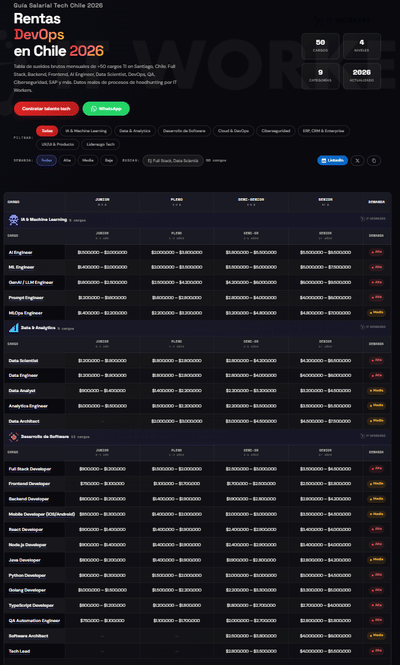Copy link using the copy icon button

point(374,161)
